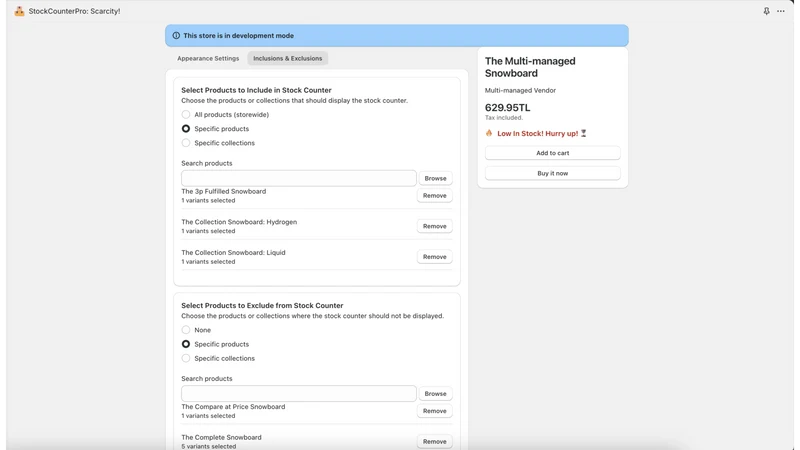800x450 pixels.
Task: Click The Multi-managed Snowboard preview title
Action: point(530,67)
